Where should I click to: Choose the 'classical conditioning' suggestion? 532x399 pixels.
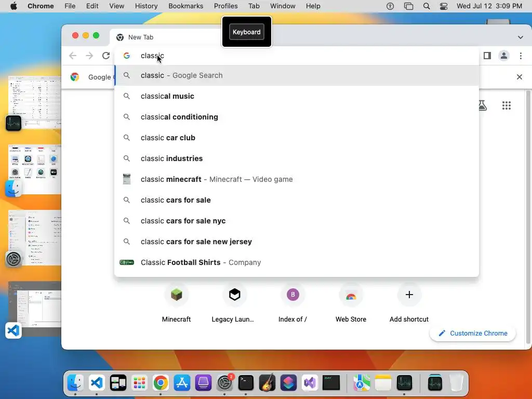point(297,117)
